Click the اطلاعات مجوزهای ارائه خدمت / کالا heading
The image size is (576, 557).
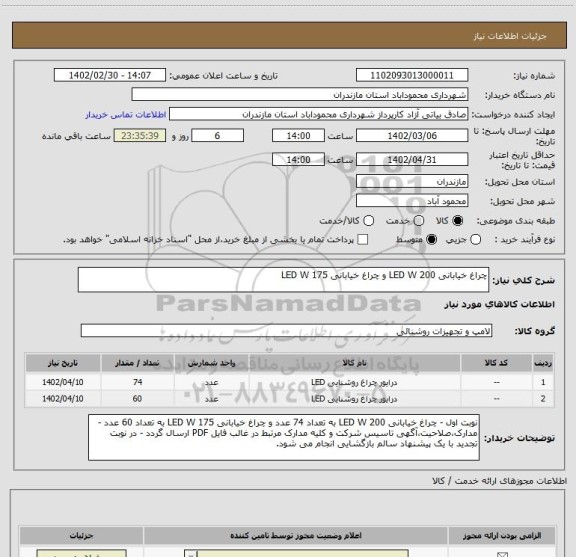tap(499, 481)
